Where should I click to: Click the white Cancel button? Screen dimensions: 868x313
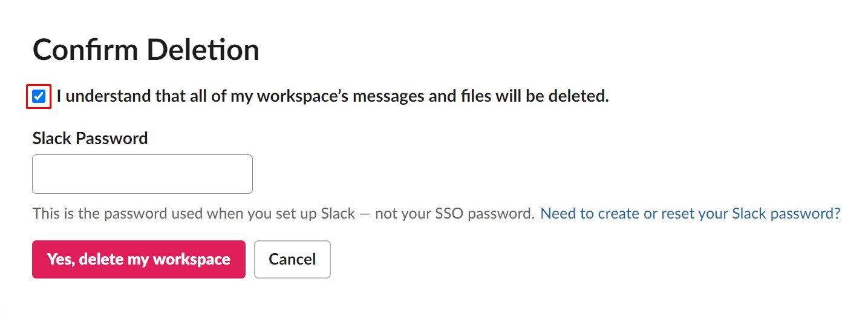(x=292, y=259)
